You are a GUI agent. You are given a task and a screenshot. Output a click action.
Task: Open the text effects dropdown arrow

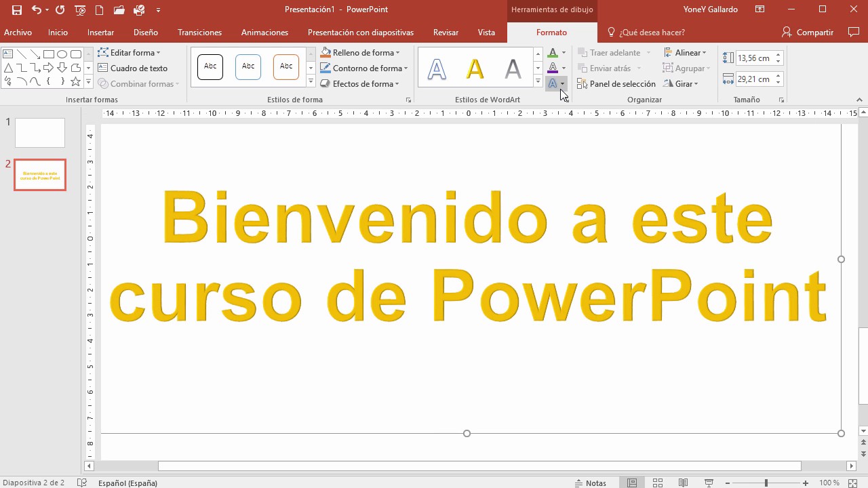563,84
